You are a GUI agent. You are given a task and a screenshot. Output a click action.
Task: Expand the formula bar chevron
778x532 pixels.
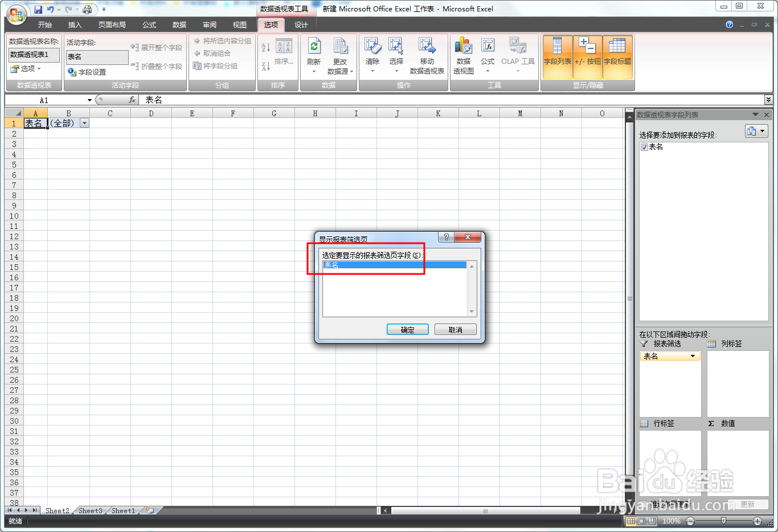pyautogui.click(x=768, y=100)
